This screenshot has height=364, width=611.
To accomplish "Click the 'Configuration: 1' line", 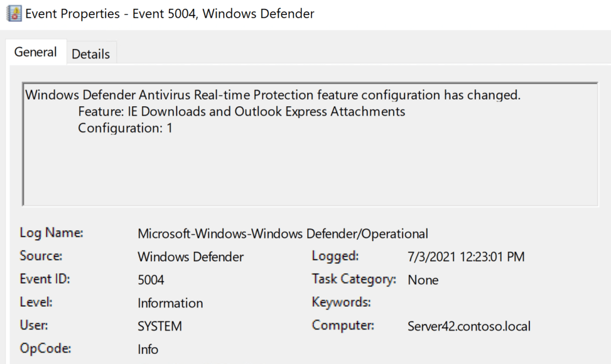I will pyautogui.click(x=125, y=128).
